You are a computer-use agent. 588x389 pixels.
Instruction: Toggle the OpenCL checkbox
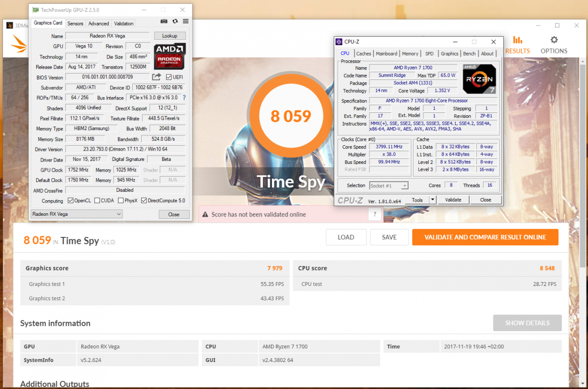71,201
